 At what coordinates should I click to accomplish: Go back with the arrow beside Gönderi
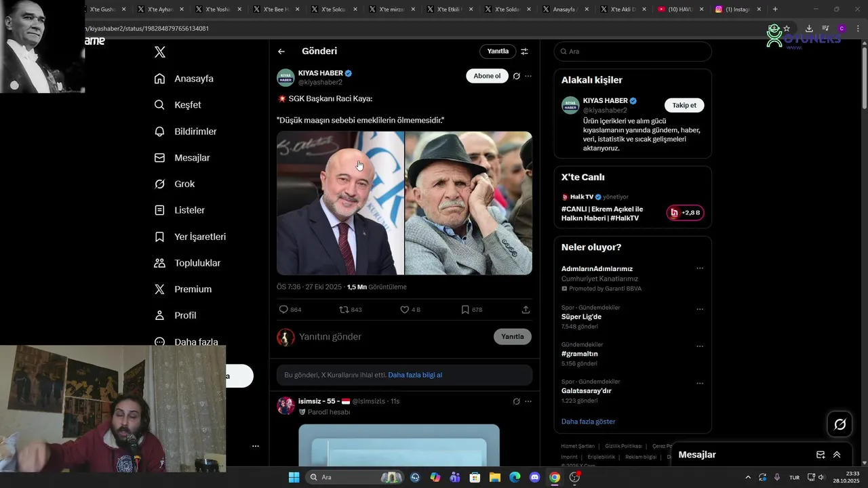pos(281,52)
